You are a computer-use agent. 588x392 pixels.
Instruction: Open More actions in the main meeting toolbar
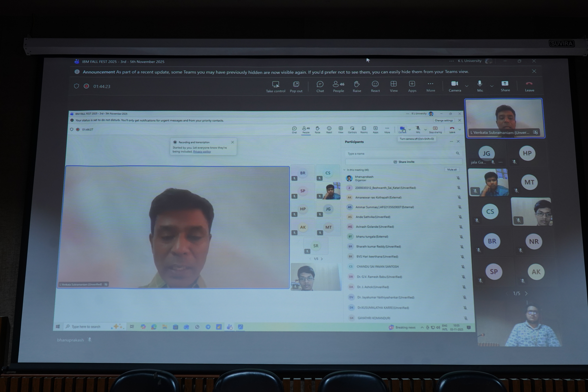[431, 87]
